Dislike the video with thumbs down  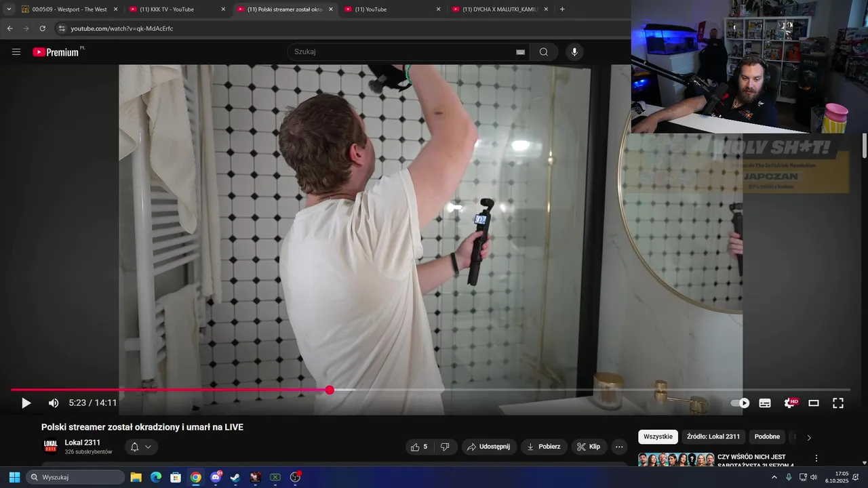click(445, 447)
